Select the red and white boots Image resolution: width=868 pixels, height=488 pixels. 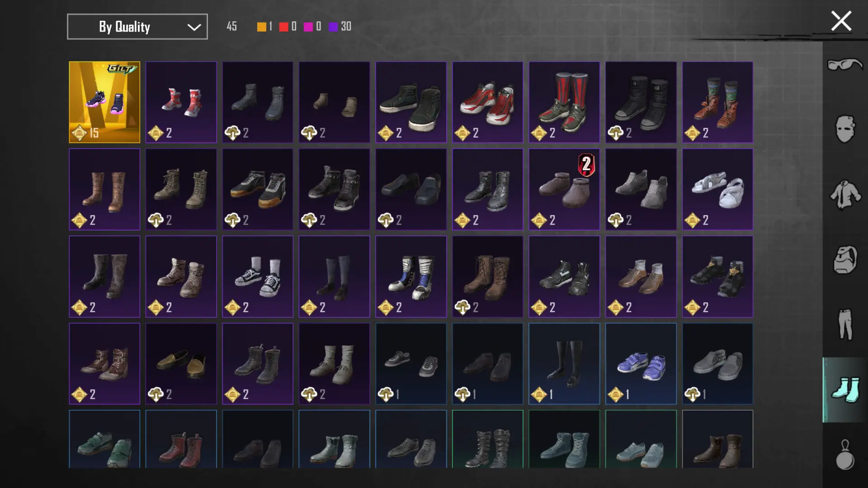coord(181,102)
